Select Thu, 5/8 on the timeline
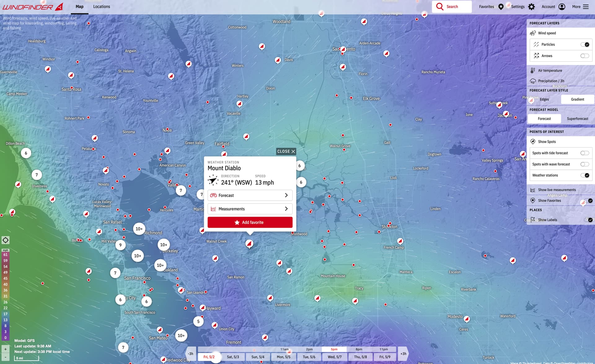Viewport: 595px width, 364px height. 360,357
